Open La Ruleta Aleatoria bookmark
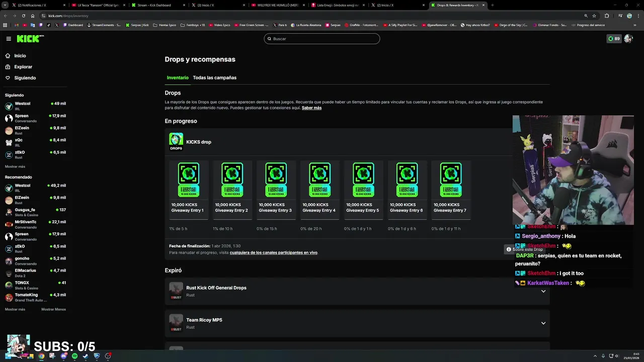The width and height of the screenshot is (644, 362). 306,25
